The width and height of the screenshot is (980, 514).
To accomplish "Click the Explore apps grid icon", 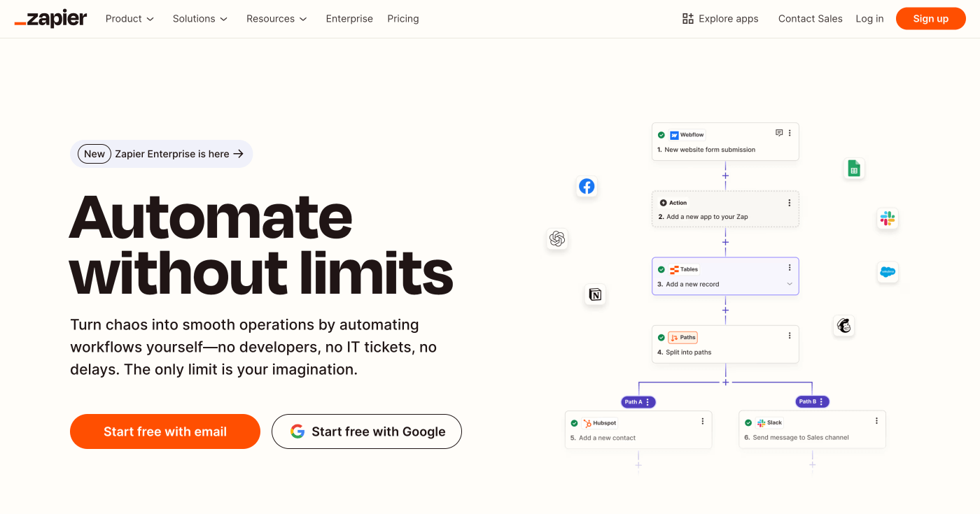I will click(688, 19).
